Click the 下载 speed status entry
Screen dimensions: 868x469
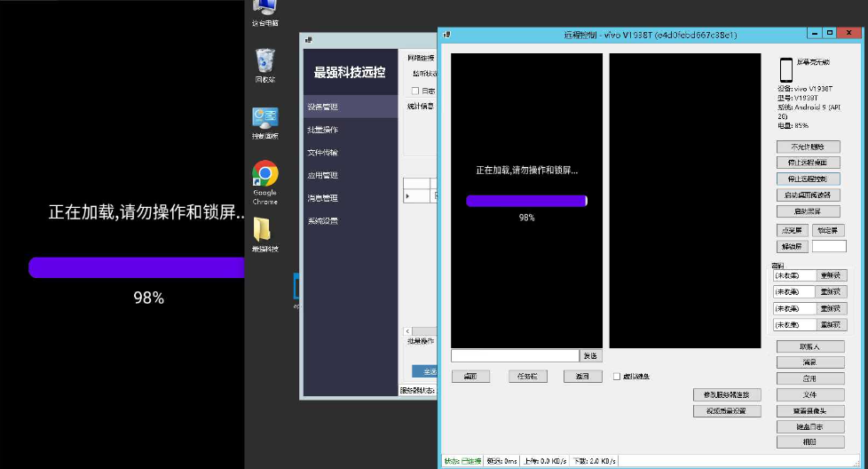tap(594, 461)
